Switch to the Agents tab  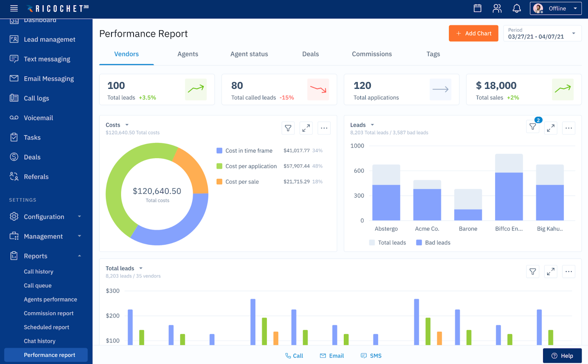[x=188, y=54]
